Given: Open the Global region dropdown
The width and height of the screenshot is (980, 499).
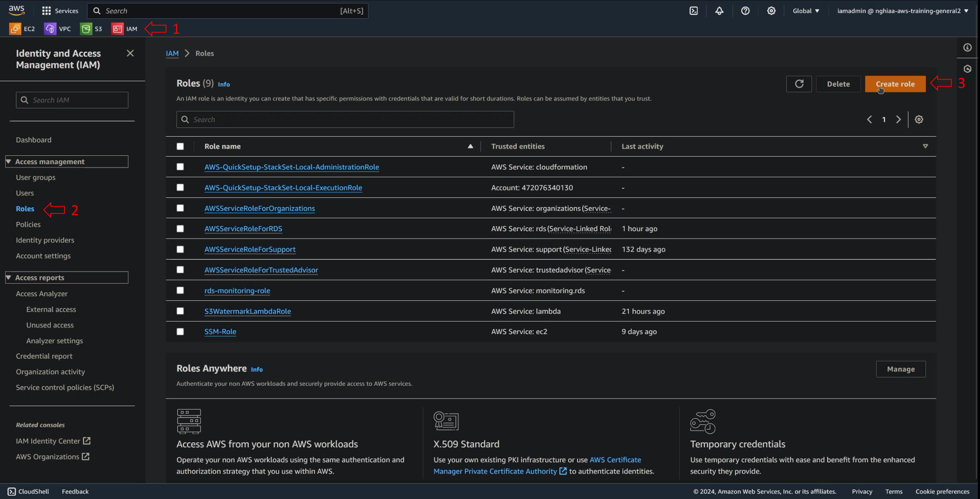Looking at the screenshot, I should [806, 11].
